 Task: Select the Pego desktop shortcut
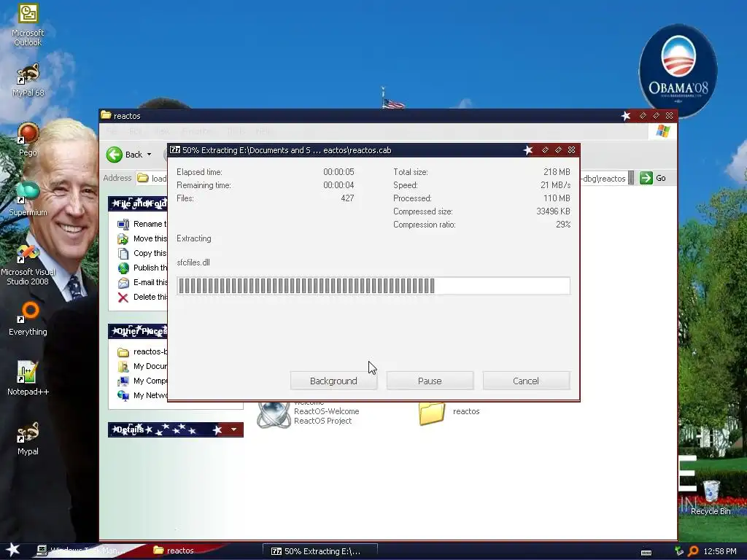(x=28, y=139)
